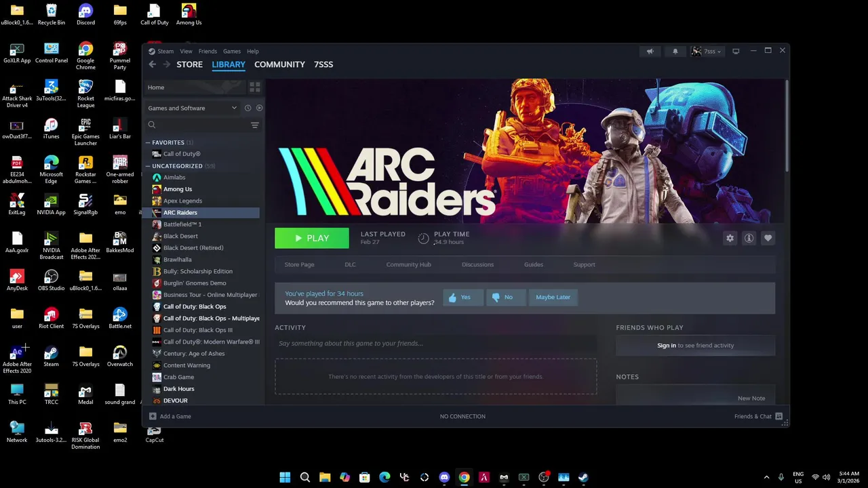Select Epic Games Launcher desktop icon
The image size is (868, 488).
point(85,131)
